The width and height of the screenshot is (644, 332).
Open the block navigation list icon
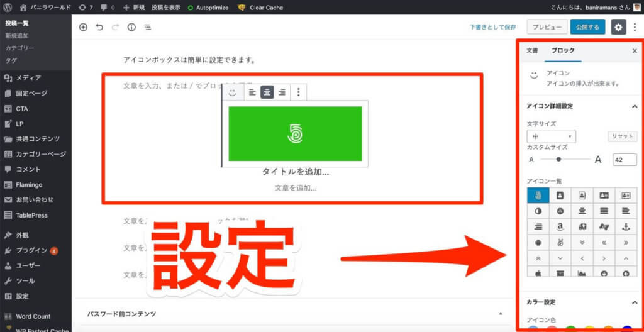(147, 28)
